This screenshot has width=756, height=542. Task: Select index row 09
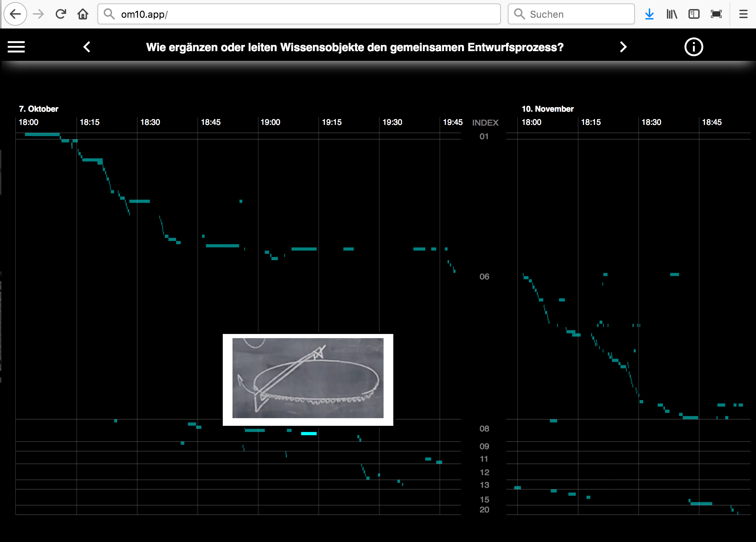click(484, 446)
